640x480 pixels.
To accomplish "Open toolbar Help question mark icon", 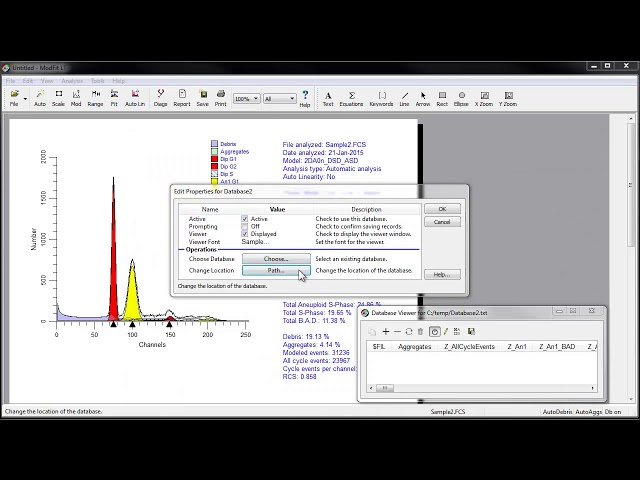I will (305, 99).
